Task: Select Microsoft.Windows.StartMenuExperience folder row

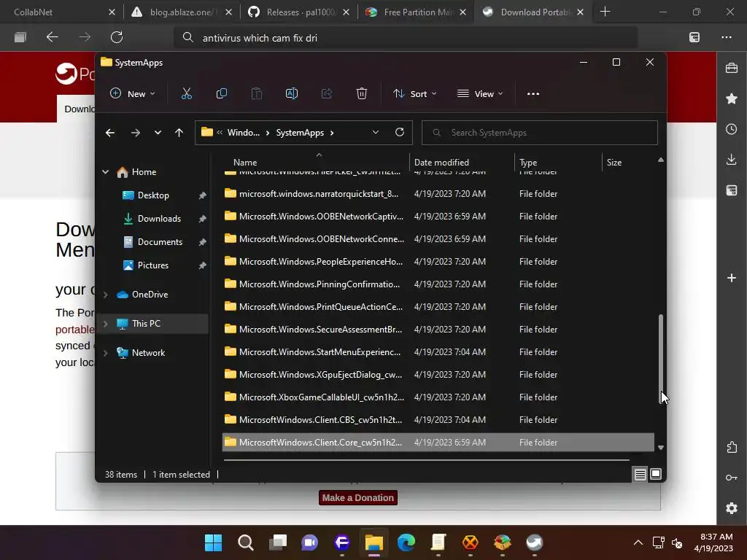Action: point(438,352)
